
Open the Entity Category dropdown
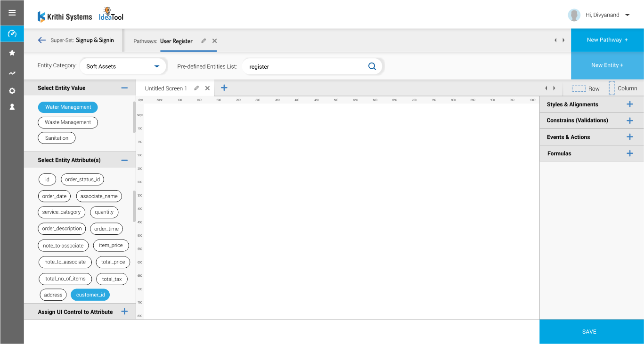click(123, 66)
